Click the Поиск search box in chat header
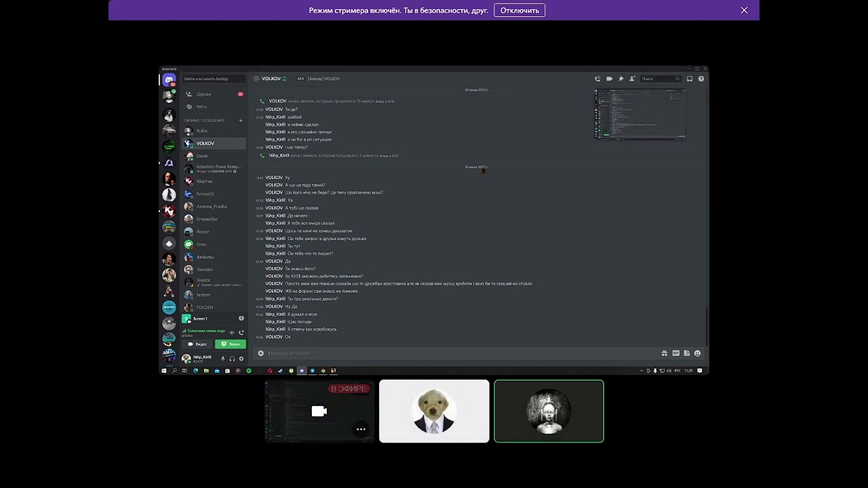868x488 pixels. 660,79
